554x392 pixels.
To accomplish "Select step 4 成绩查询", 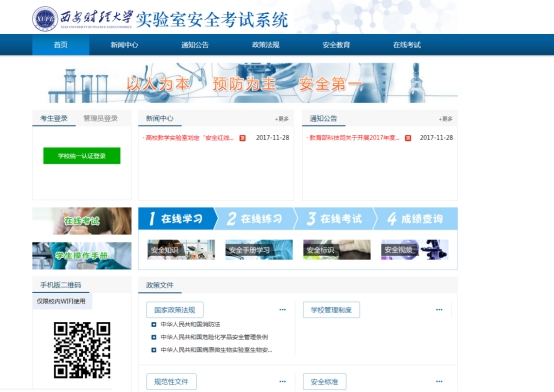I will pos(416,219).
